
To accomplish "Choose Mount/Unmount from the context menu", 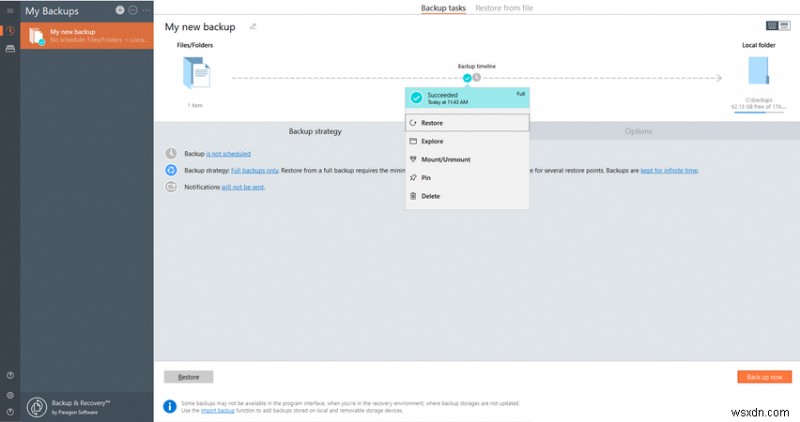I will [x=467, y=160].
